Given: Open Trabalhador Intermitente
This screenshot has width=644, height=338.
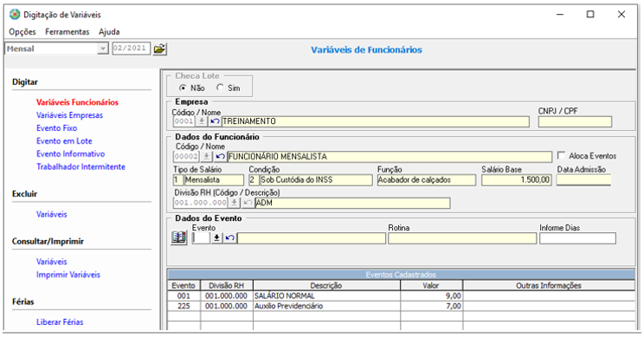Looking at the screenshot, I should (80, 166).
